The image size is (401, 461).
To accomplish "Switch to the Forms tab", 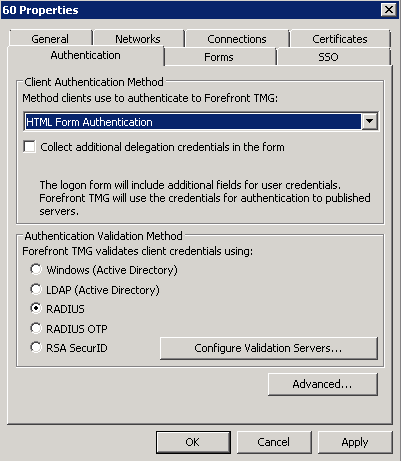I will point(219,57).
